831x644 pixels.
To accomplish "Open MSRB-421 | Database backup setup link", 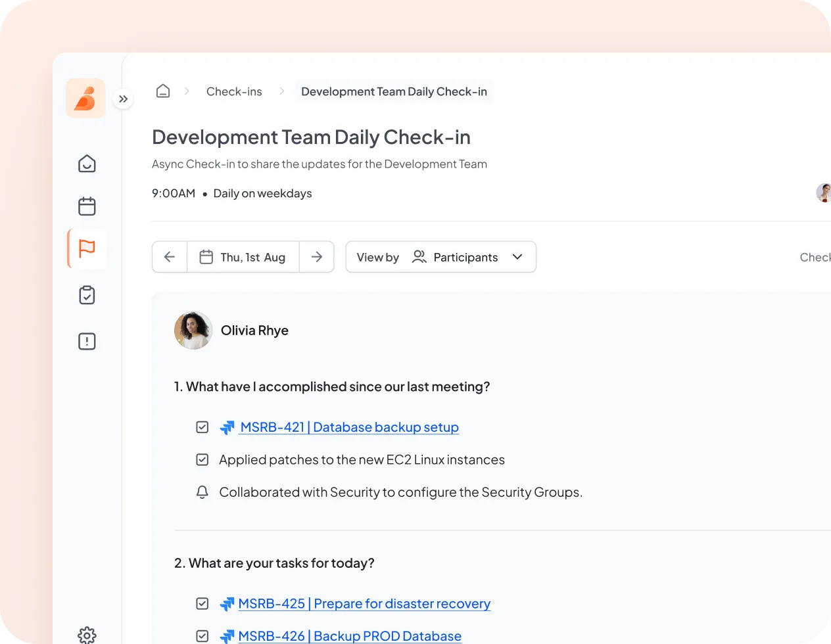I will (x=350, y=427).
